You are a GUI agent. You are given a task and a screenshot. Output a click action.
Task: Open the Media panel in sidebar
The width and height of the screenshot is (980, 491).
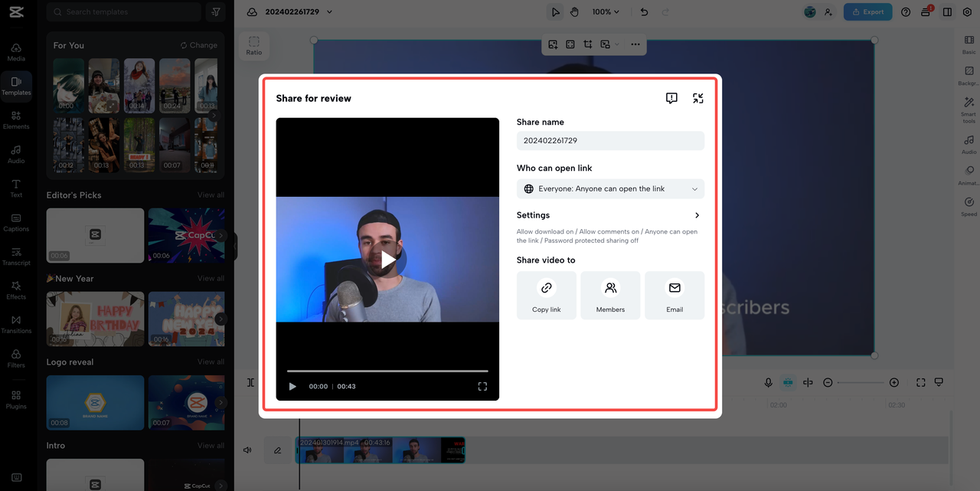point(16,51)
